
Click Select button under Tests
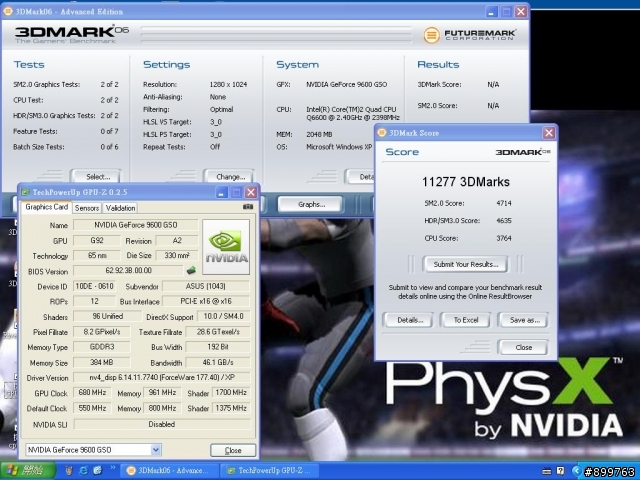click(97, 177)
